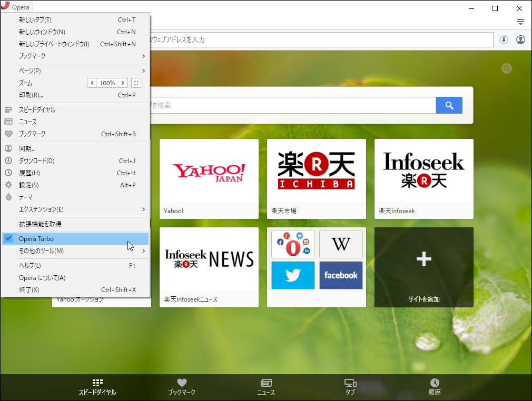Image resolution: width=532 pixels, height=401 pixels.
Task: Click the easy setup icon top right
Action: [x=520, y=22]
